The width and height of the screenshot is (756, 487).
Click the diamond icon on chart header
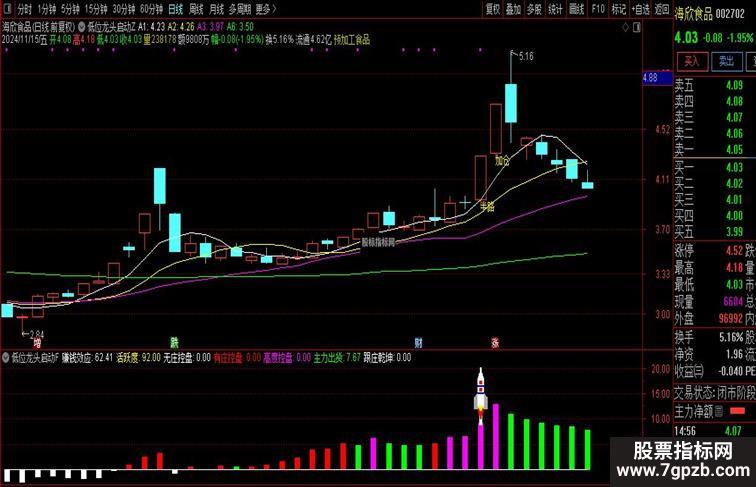point(625,27)
